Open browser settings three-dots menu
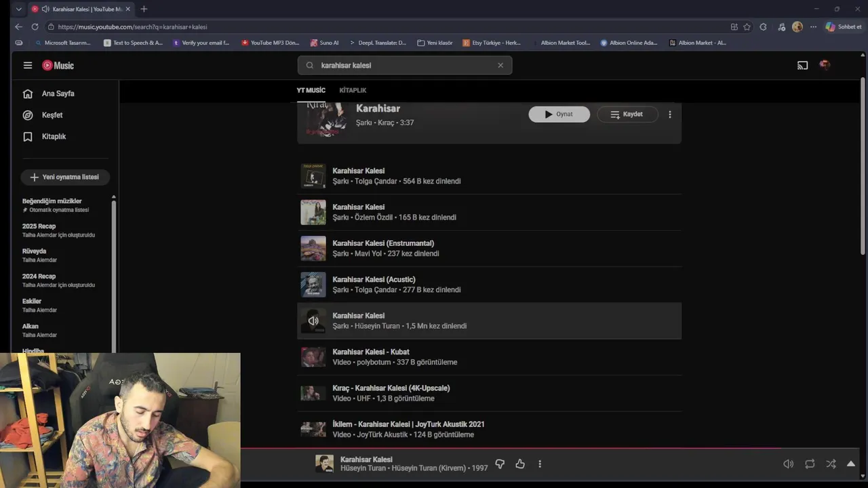868x488 pixels. [813, 27]
